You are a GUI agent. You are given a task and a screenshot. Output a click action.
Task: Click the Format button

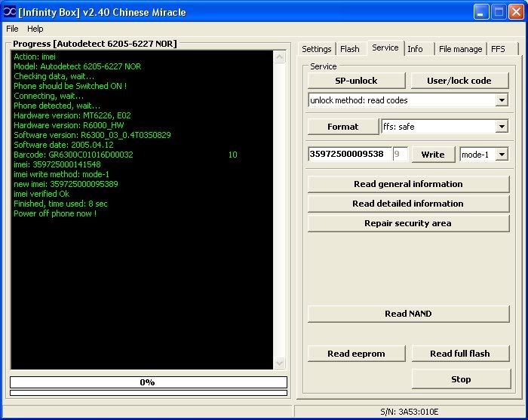(x=342, y=127)
